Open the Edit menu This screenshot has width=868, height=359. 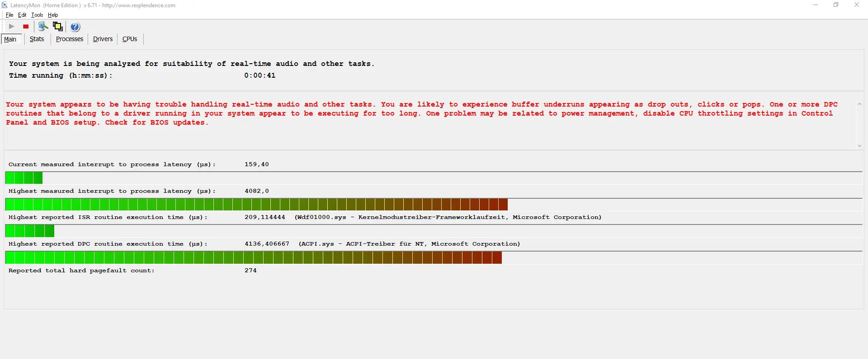(22, 15)
